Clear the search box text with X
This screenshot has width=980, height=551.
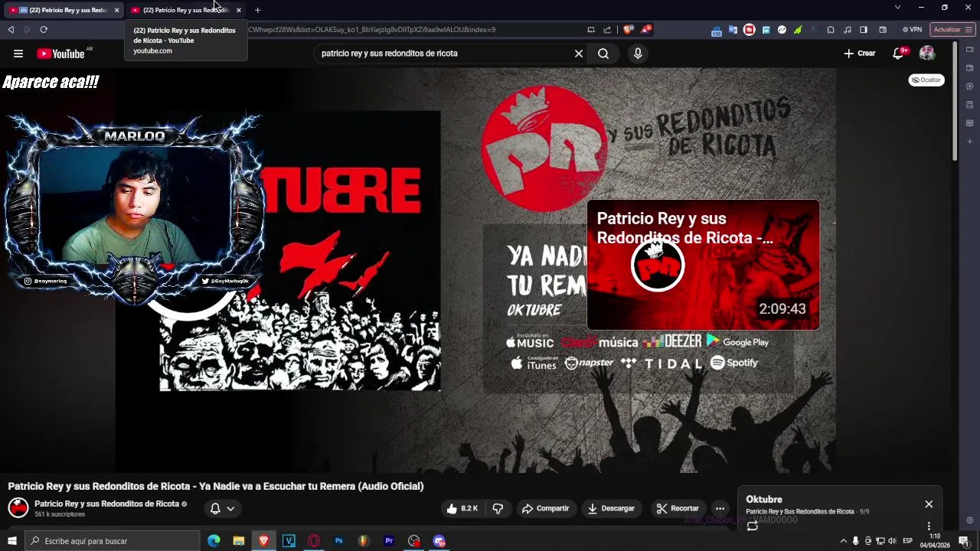579,54
